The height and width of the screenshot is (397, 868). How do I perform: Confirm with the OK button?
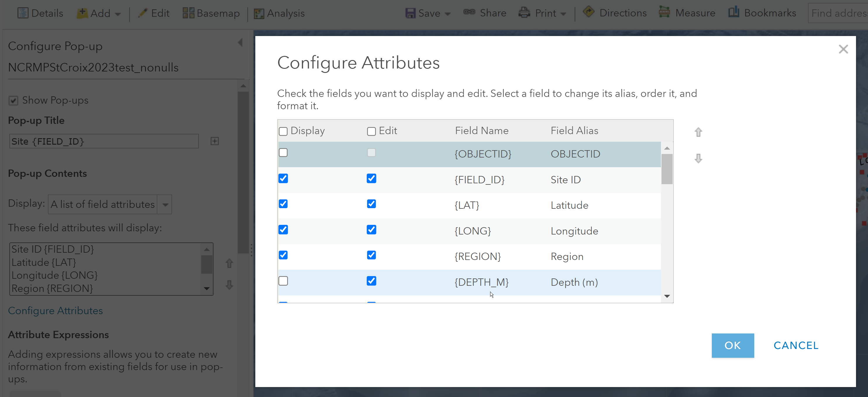click(x=733, y=345)
